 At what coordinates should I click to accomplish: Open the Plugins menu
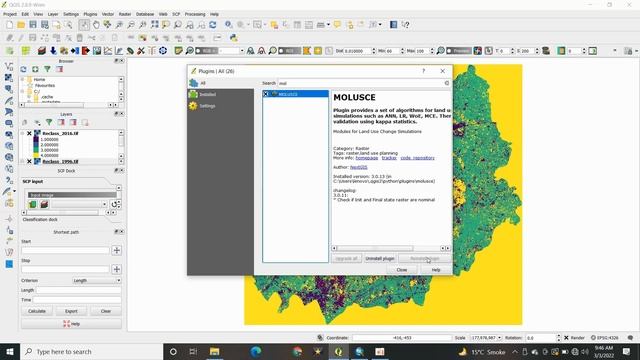tap(90, 14)
